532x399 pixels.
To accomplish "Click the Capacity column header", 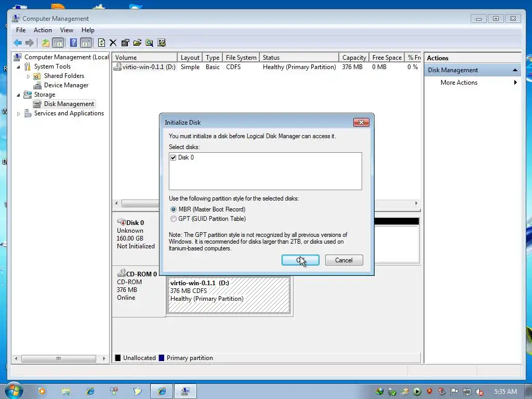I will click(x=354, y=58).
